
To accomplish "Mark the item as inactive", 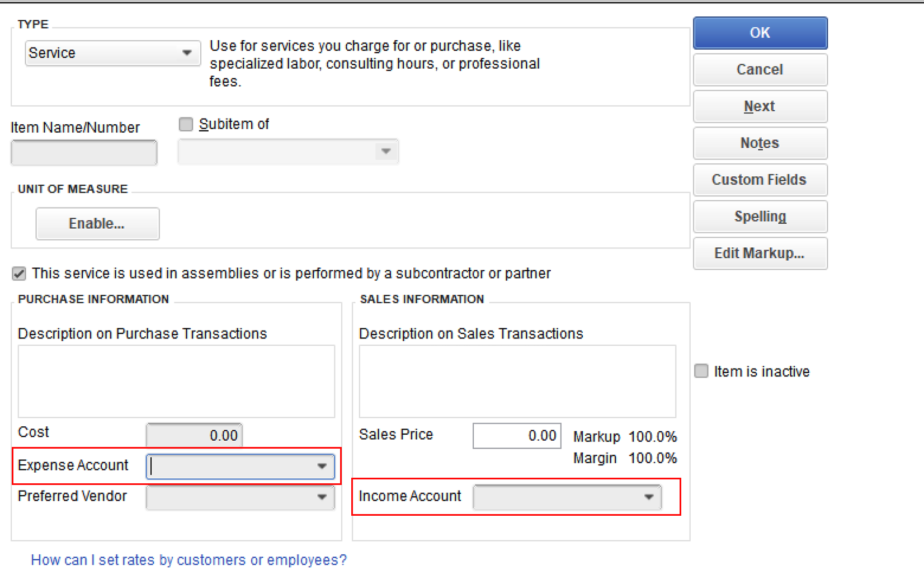I will [701, 371].
